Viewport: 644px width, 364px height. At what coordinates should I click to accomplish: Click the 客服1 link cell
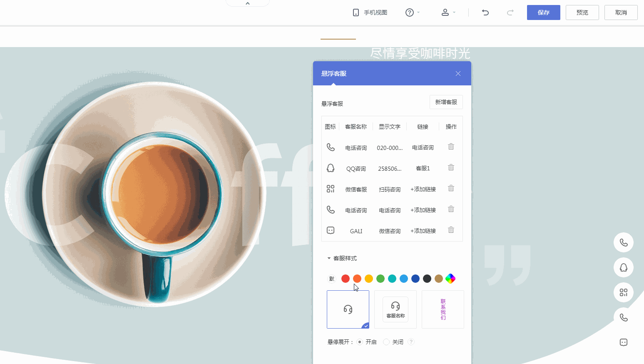(423, 168)
